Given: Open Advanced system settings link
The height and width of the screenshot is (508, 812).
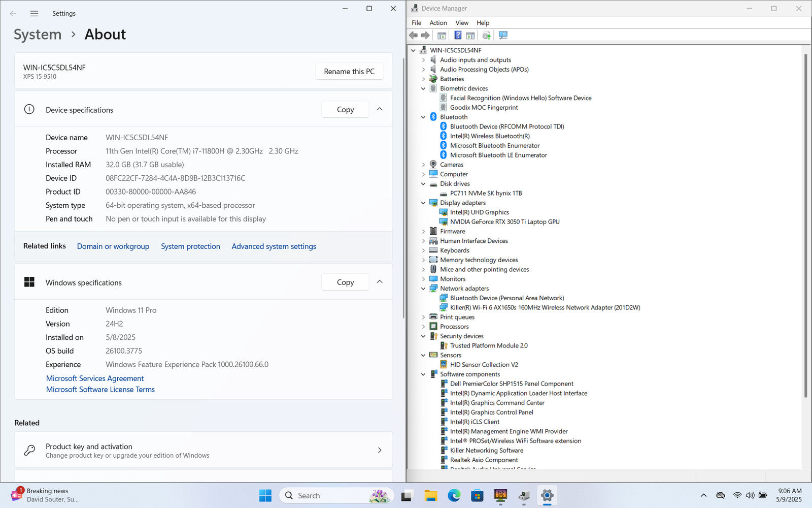Looking at the screenshot, I should point(274,246).
